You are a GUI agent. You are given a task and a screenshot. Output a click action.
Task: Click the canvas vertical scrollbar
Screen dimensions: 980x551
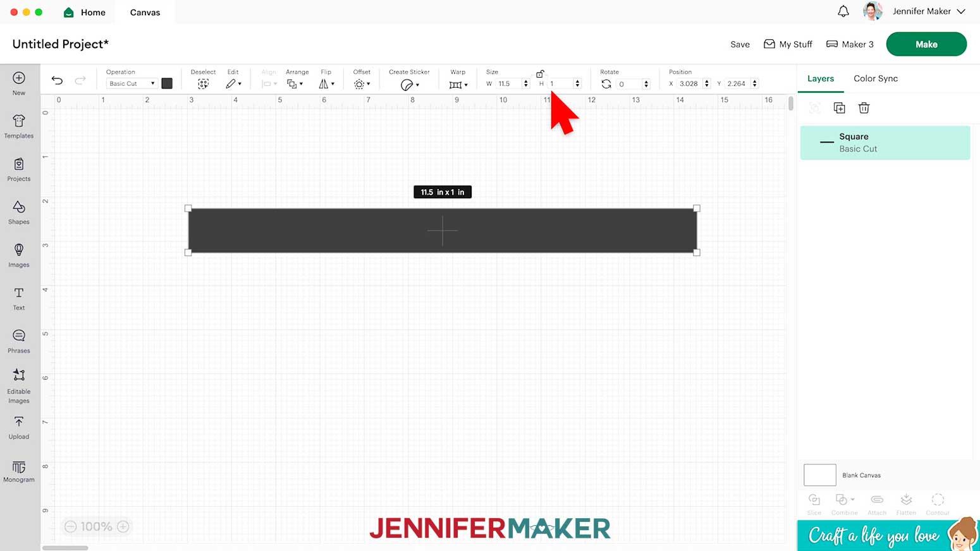click(x=791, y=103)
